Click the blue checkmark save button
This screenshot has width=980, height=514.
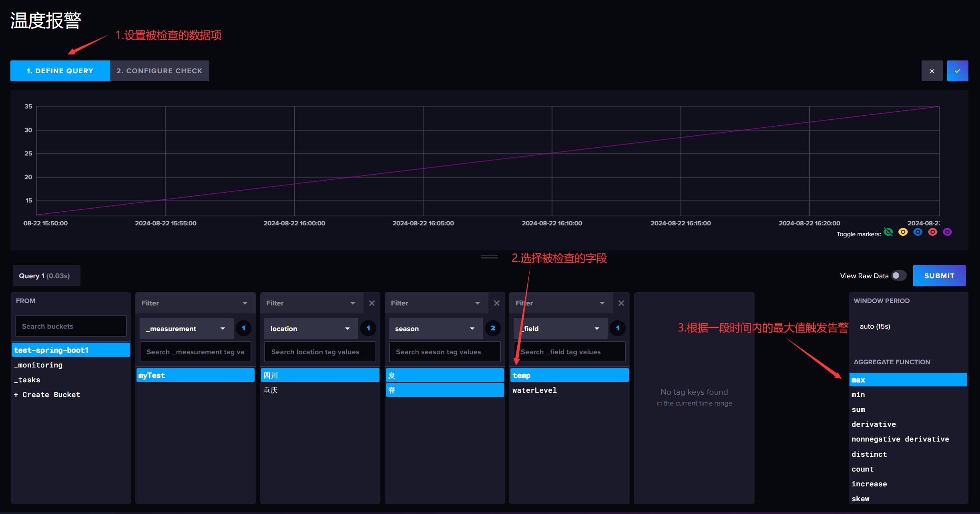pyautogui.click(x=957, y=71)
